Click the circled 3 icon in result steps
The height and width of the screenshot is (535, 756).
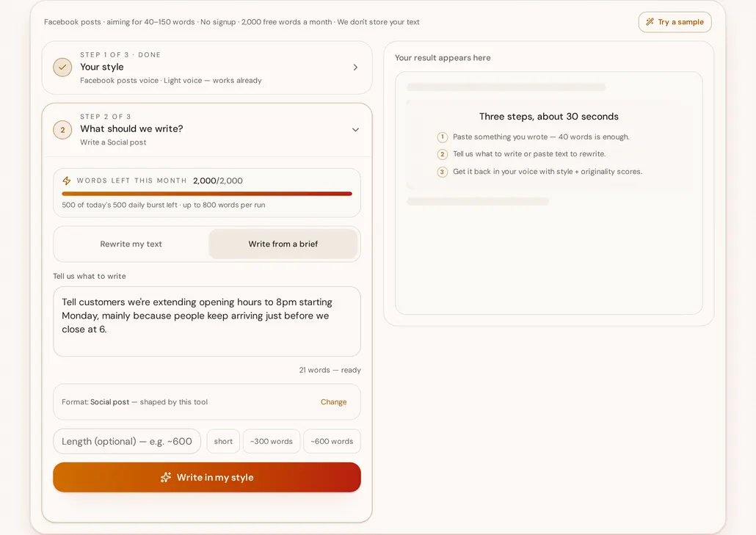pos(442,172)
